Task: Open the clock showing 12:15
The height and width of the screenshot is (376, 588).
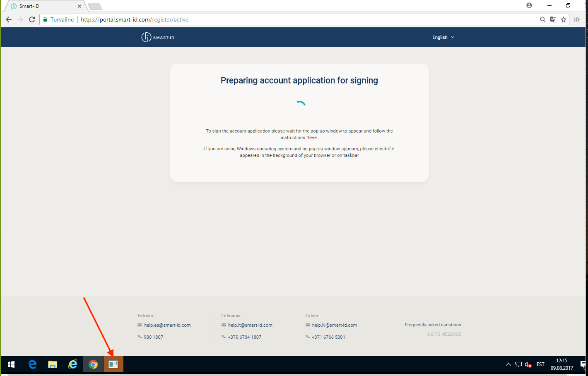Action: pyautogui.click(x=562, y=364)
